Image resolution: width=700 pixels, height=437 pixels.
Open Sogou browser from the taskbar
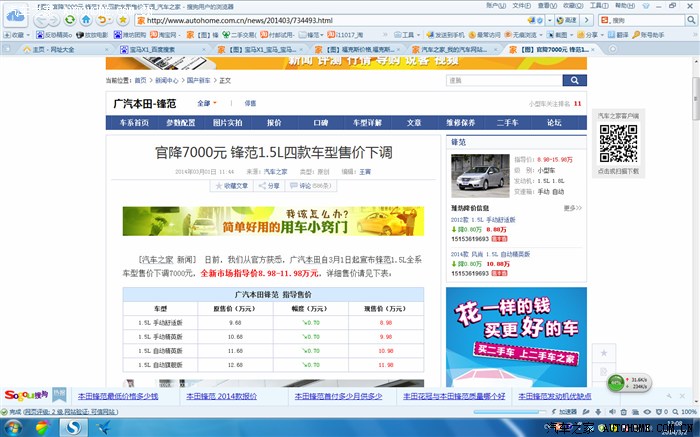[72, 427]
